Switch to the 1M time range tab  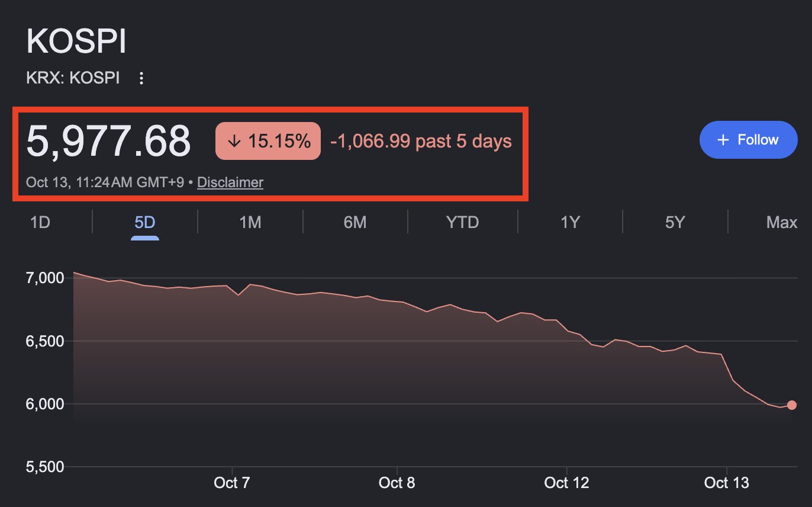pos(250,223)
